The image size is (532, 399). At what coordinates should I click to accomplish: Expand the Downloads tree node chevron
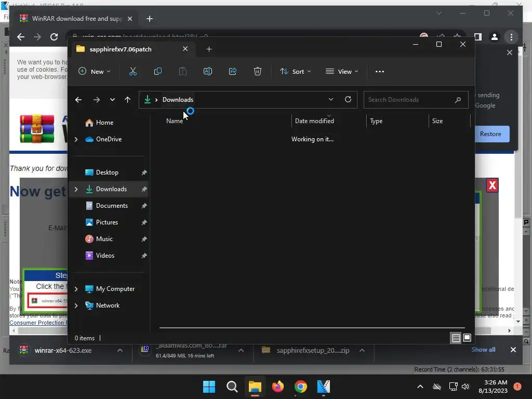pos(76,189)
